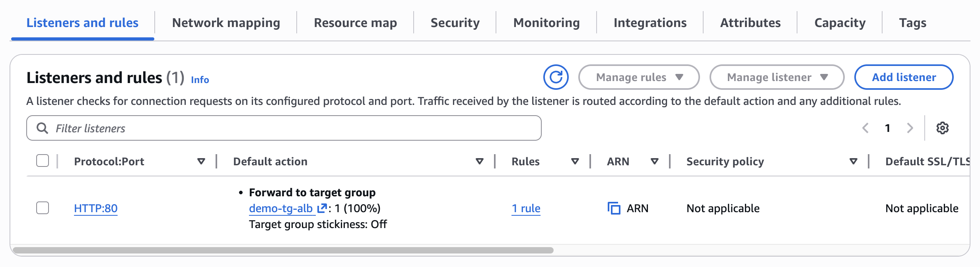
Task: Open the HTTP:80 listener link
Action: (95, 208)
